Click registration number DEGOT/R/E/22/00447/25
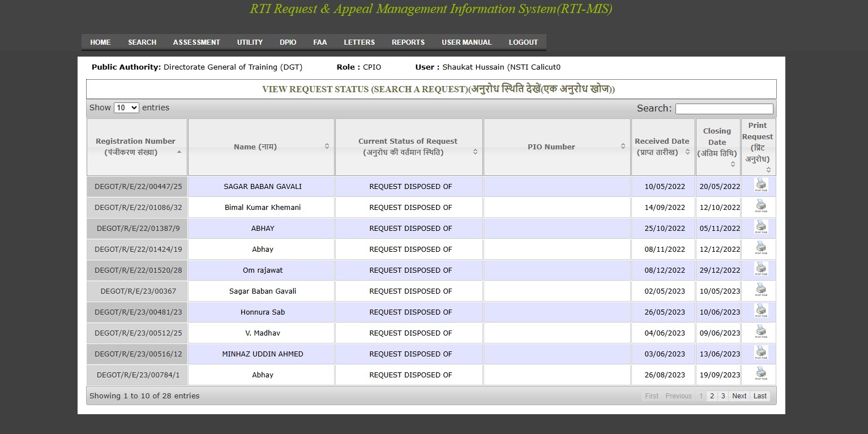 (138, 186)
